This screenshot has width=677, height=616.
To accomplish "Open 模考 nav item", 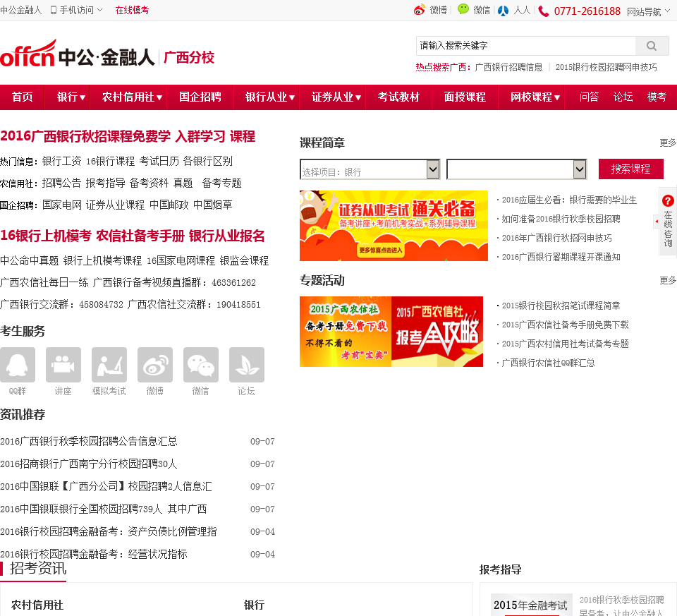I will (657, 97).
